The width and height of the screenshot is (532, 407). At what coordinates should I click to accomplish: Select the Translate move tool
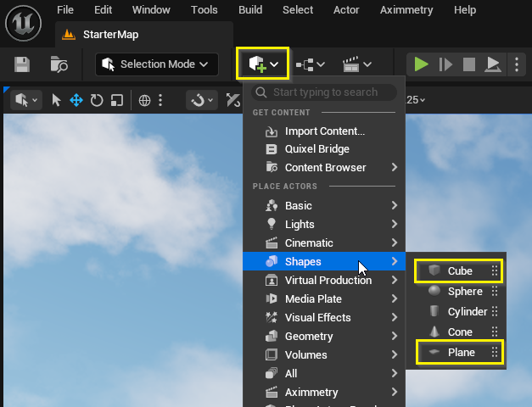(76, 100)
